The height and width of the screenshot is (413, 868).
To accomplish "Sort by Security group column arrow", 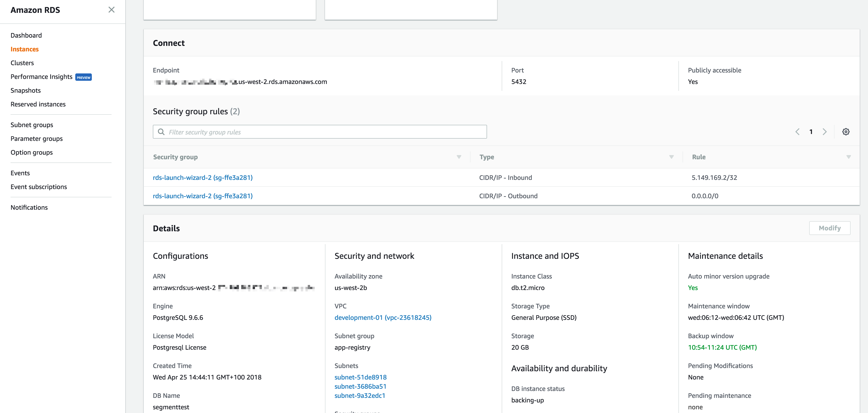I will [459, 157].
